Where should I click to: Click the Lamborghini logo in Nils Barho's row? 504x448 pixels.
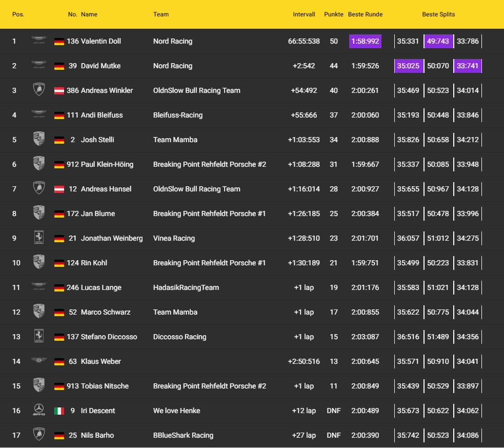click(x=38, y=435)
